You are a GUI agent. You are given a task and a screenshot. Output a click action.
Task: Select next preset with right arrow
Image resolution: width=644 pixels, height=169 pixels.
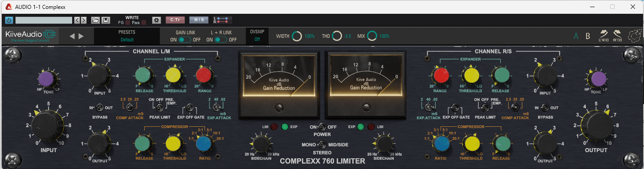[81, 36]
